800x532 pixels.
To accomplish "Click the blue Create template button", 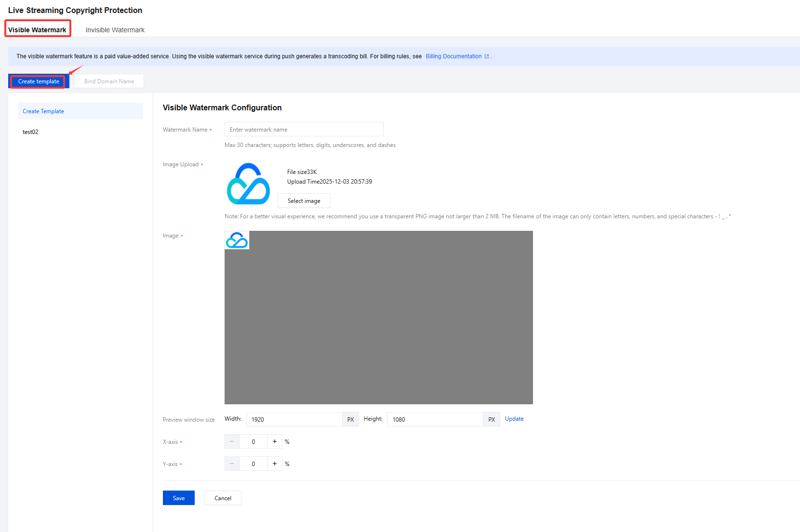I will [39, 81].
